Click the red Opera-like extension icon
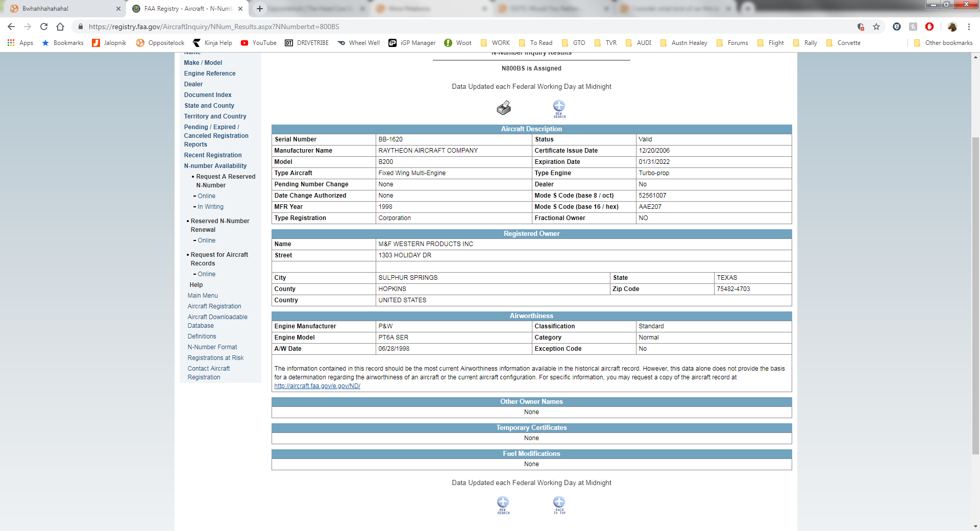 pos(929,27)
